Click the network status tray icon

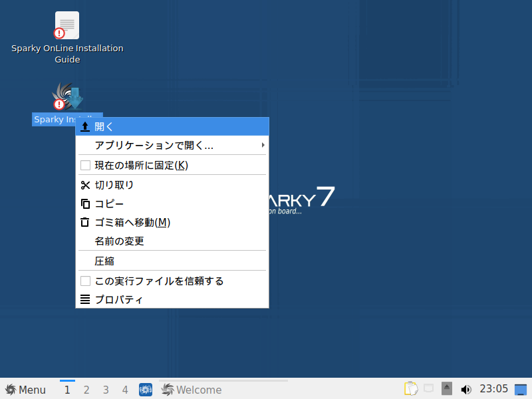pos(429,388)
